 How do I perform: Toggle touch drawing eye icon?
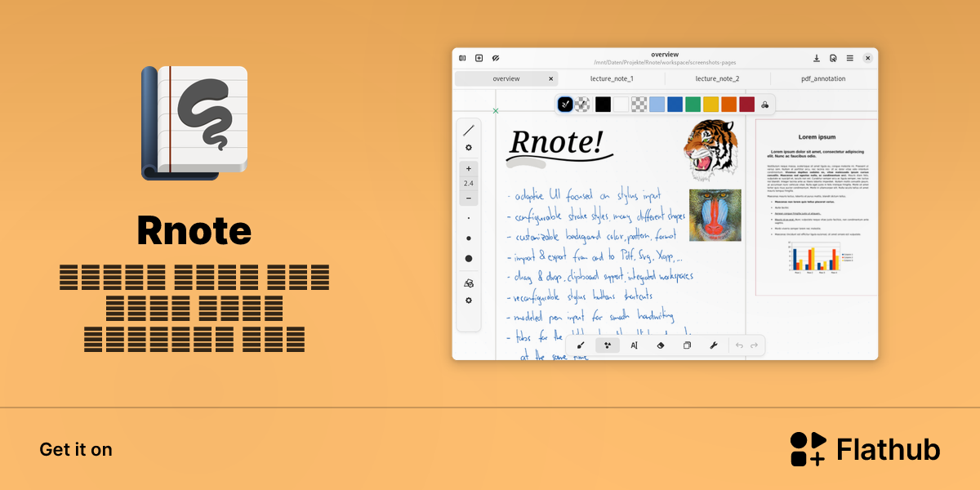(496, 58)
